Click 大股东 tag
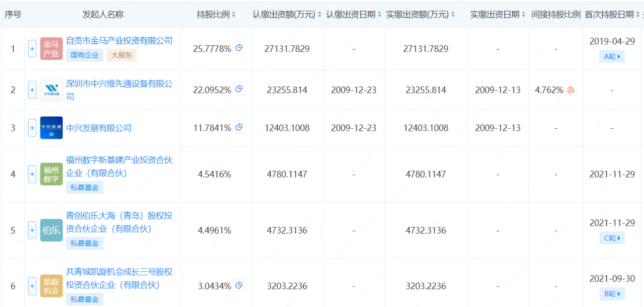The width and height of the screenshot is (644, 307). (x=122, y=55)
